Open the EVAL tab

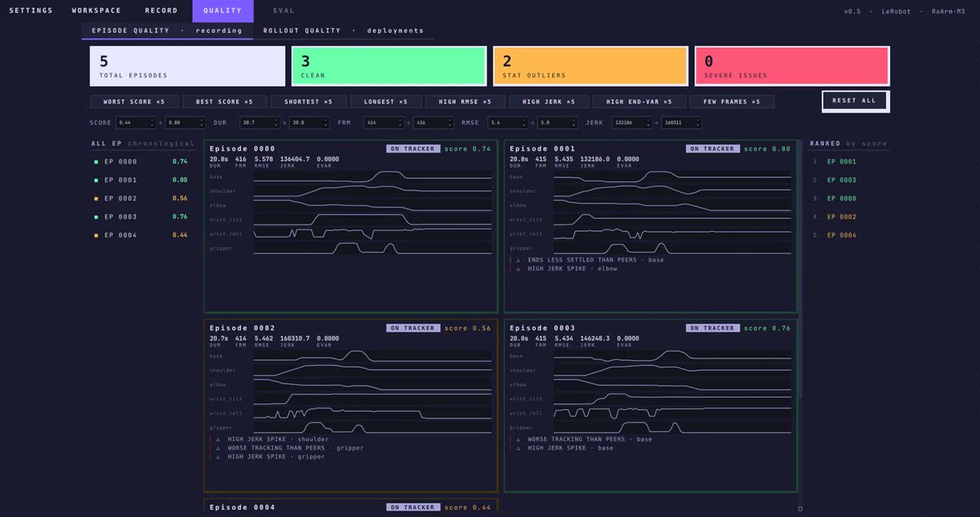pyautogui.click(x=284, y=11)
